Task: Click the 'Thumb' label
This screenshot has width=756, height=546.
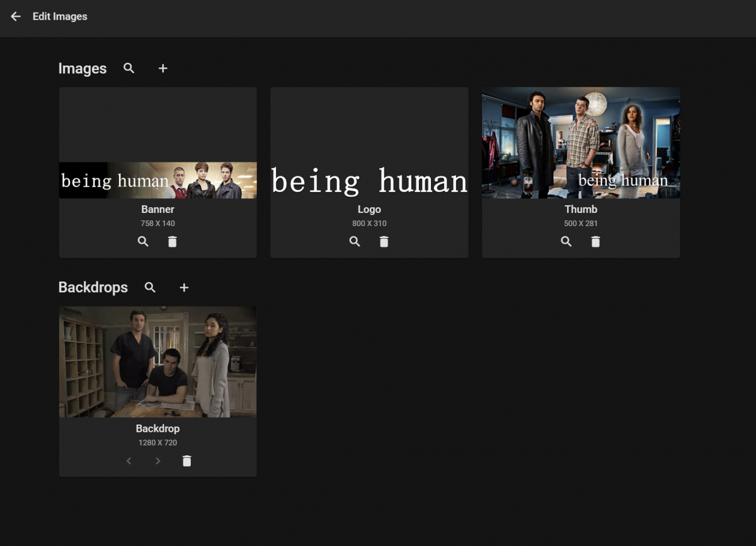Action: (581, 209)
